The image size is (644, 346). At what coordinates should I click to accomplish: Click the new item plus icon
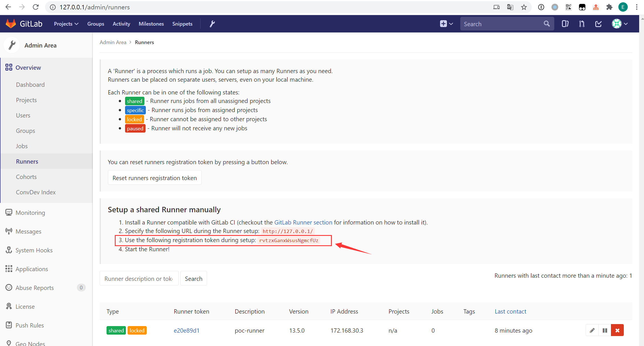point(443,24)
